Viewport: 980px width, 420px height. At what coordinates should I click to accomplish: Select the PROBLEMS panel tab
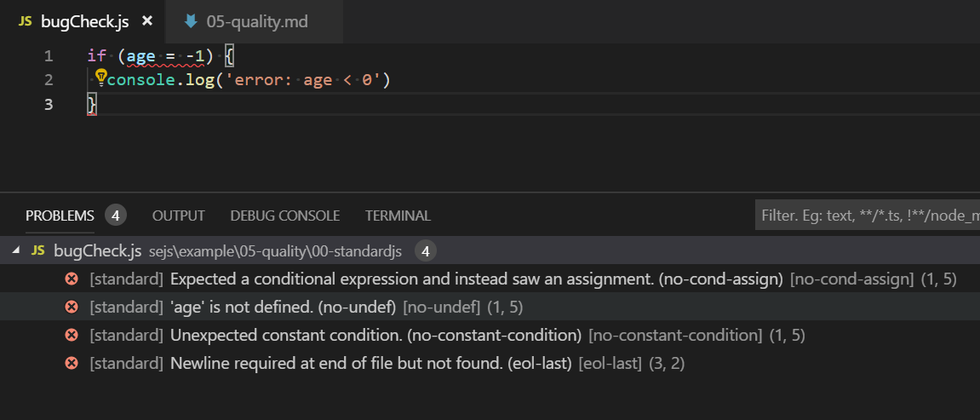click(x=60, y=216)
